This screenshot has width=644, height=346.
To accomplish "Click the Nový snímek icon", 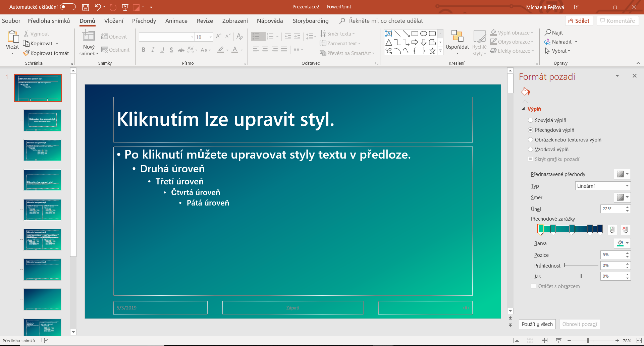I will (89, 36).
